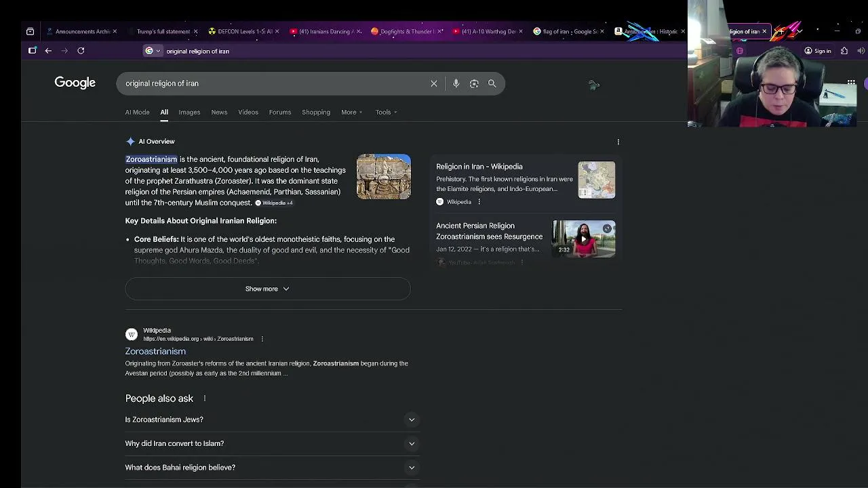Click the highlighted word Zoroastrianism in overview

tap(151, 159)
